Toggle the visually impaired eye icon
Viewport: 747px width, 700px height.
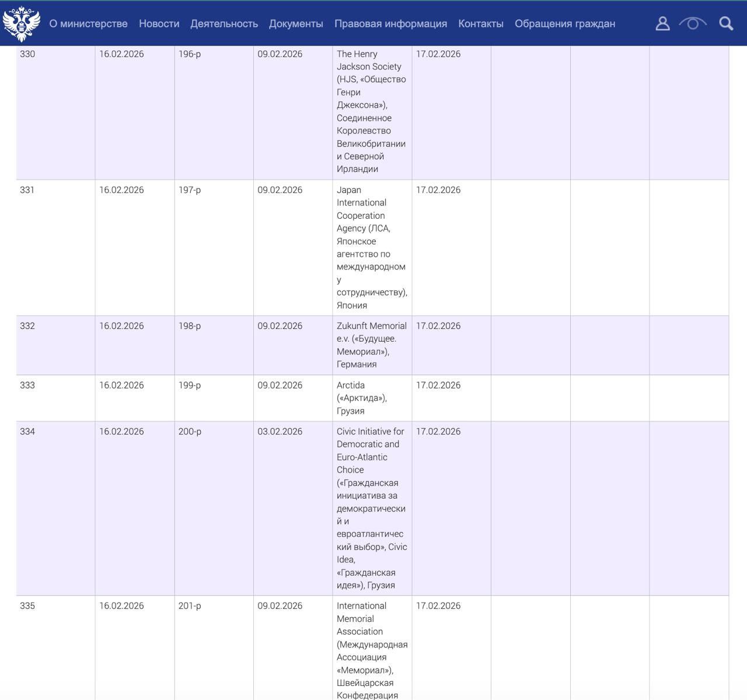[693, 23]
